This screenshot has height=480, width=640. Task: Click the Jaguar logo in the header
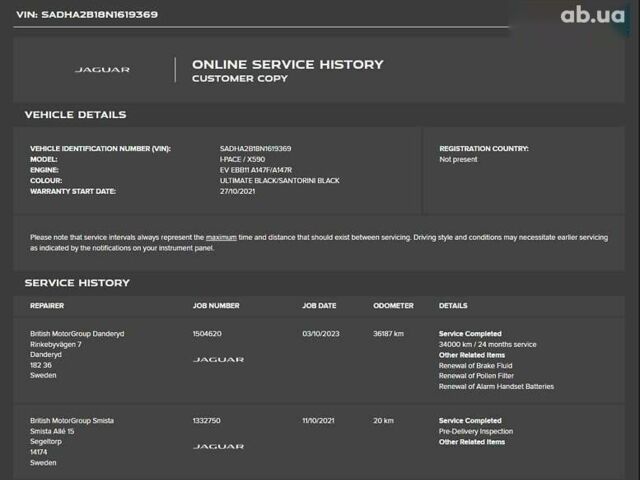pos(102,70)
